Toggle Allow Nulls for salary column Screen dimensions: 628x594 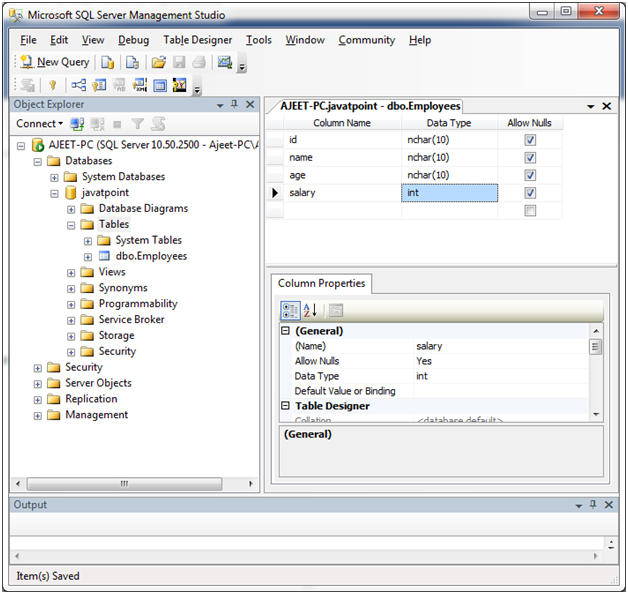coord(530,193)
